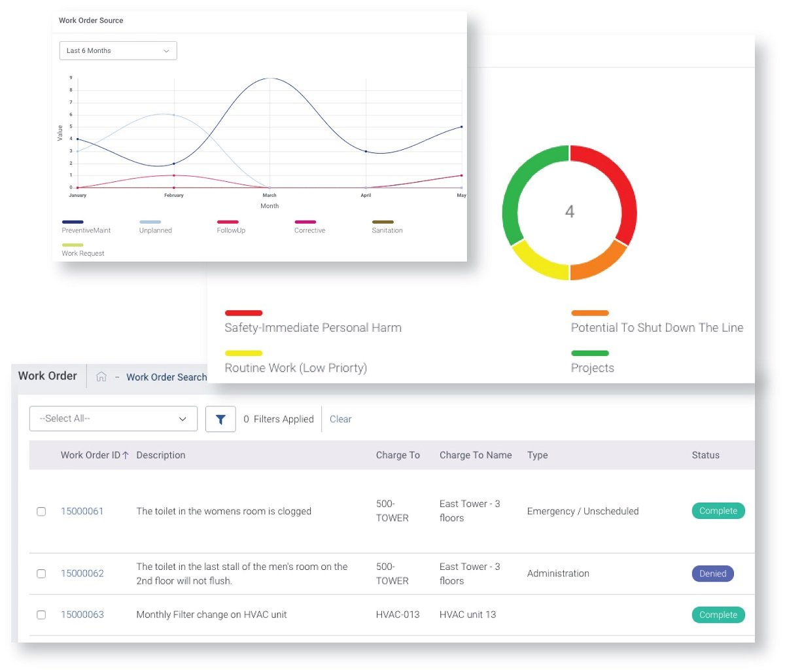The width and height of the screenshot is (785, 672).
Task: Select checkbox for work order 15000063
Action: [x=41, y=615]
